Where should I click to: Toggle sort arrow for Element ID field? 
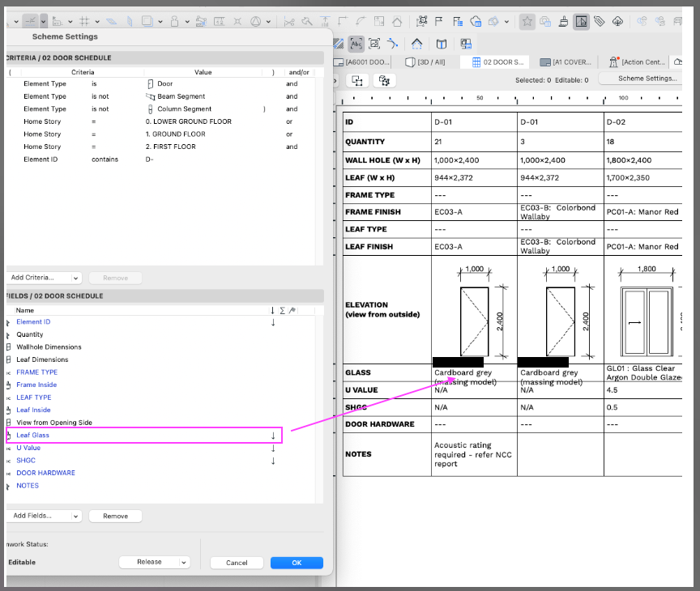(272, 322)
